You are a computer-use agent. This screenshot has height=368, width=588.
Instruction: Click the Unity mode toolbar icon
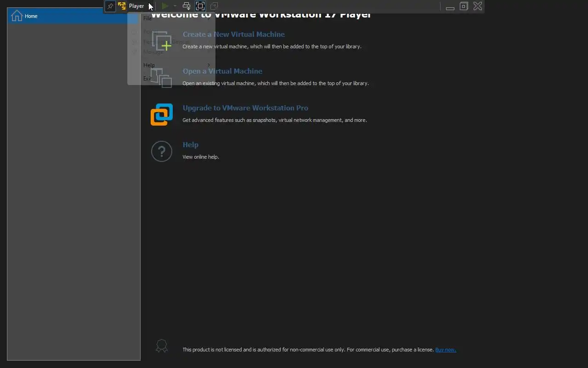(x=214, y=6)
